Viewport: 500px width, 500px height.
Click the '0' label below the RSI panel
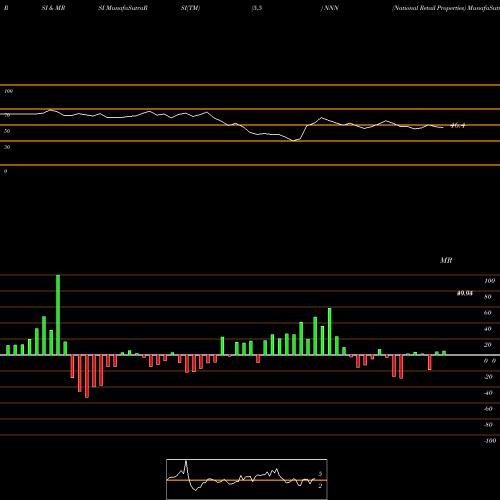pos(5,171)
